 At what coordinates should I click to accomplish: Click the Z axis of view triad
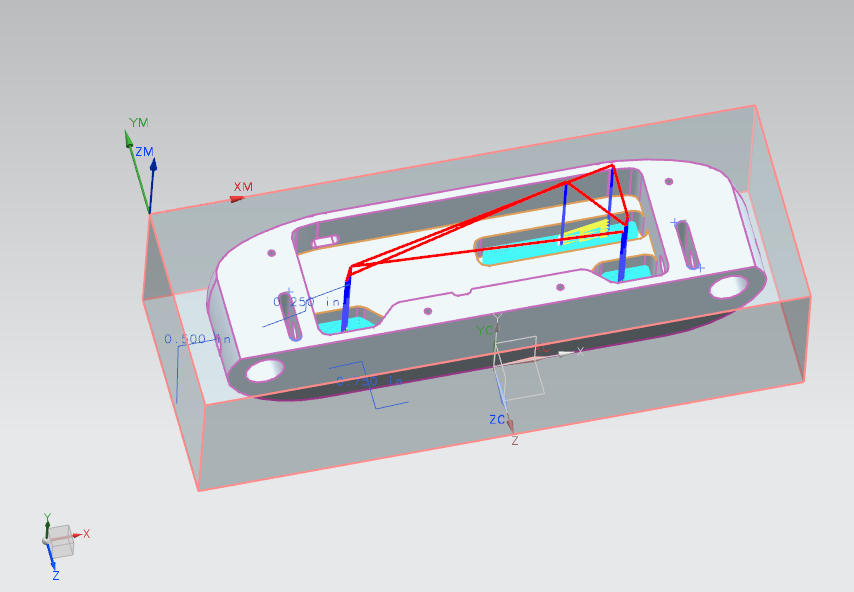[53, 567]
